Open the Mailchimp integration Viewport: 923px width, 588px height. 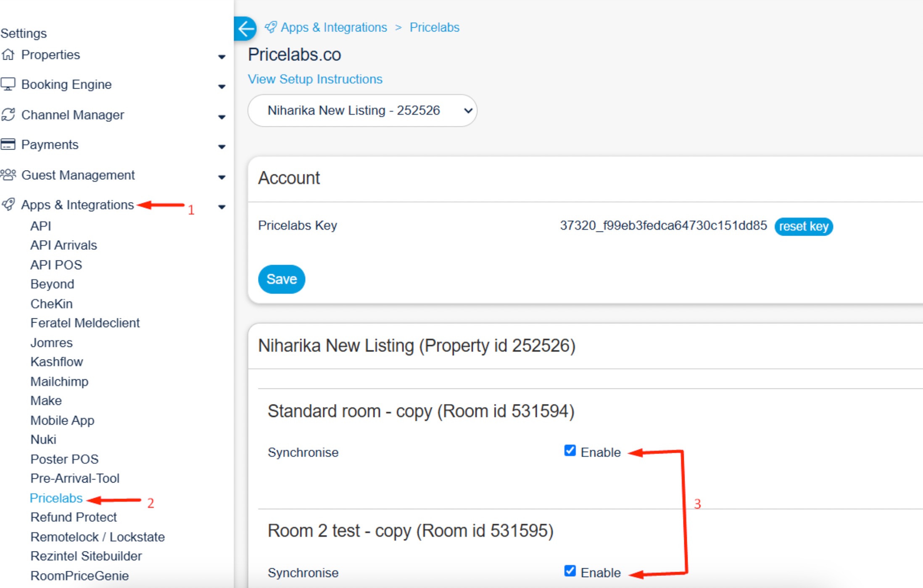[x=59, y=381]
